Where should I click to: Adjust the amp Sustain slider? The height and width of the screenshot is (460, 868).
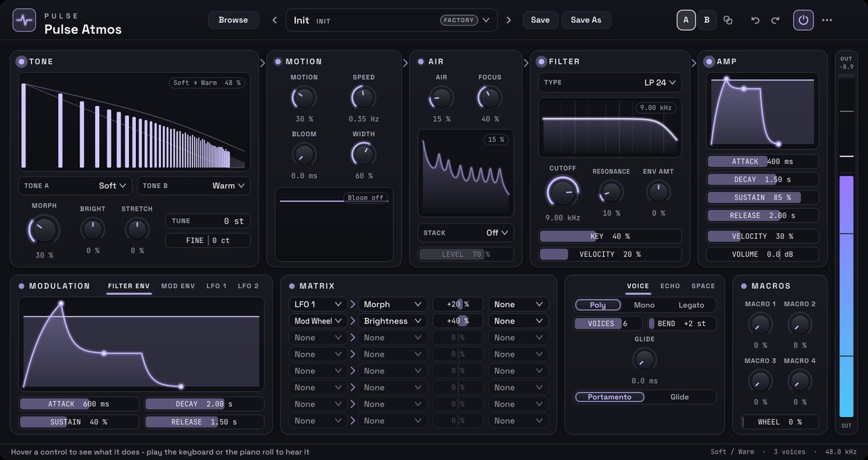click(763, 197)
